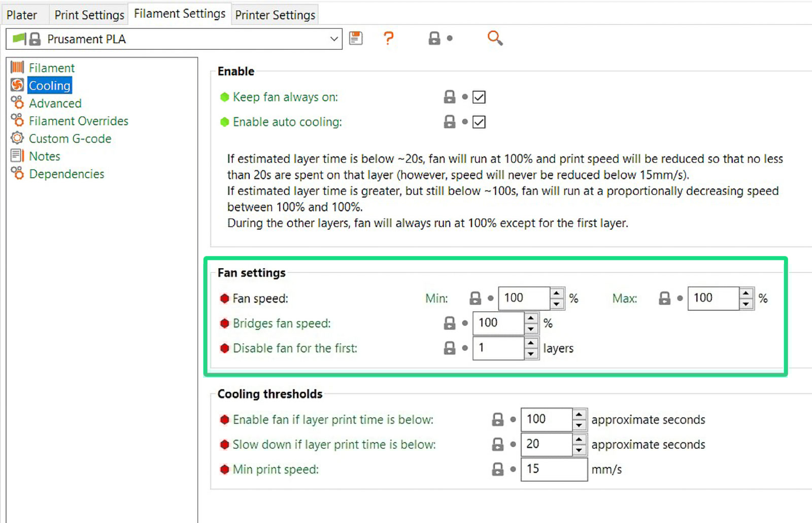
Task: Open the Custom G-code page
Action: [70, 139]
